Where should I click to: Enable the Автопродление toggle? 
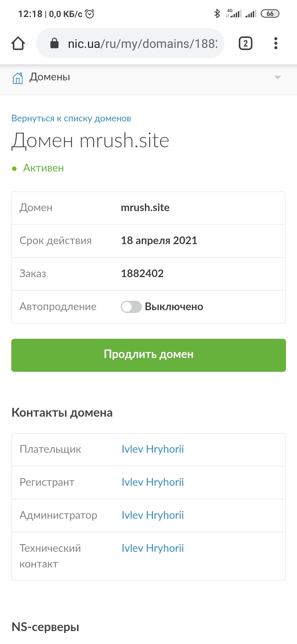click(131, 307)
